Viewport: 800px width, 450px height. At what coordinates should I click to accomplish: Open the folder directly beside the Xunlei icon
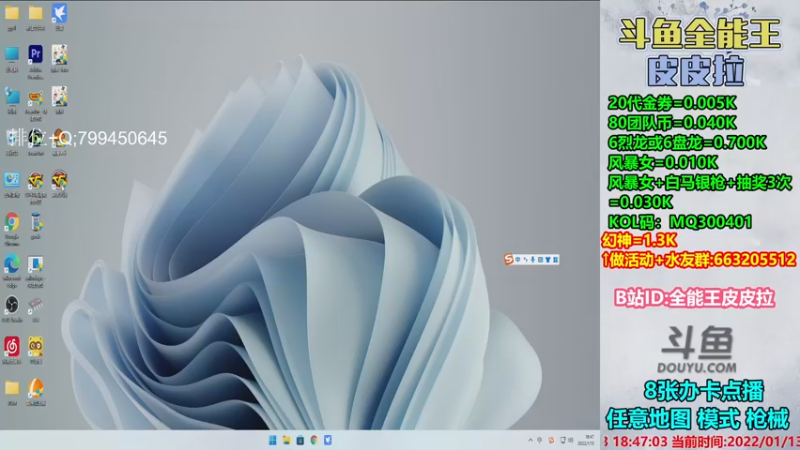[x=35, y=13]
